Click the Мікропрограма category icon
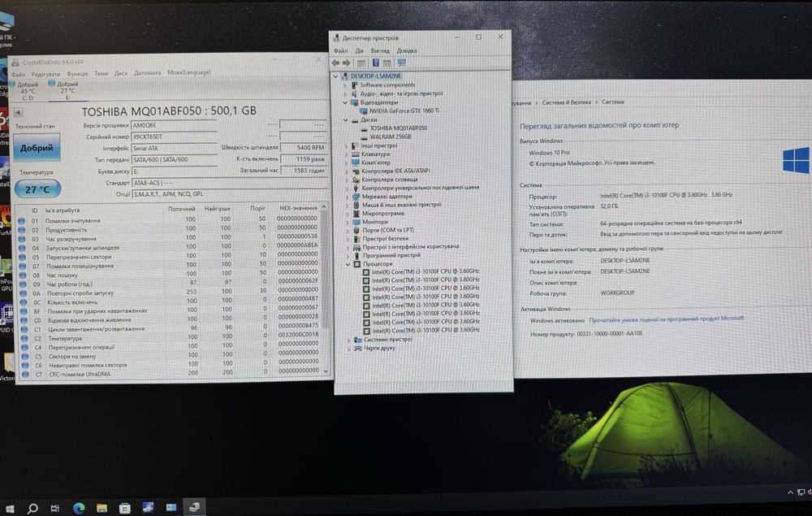The height and width of the screenshot is (516, 812). (356, 214)
